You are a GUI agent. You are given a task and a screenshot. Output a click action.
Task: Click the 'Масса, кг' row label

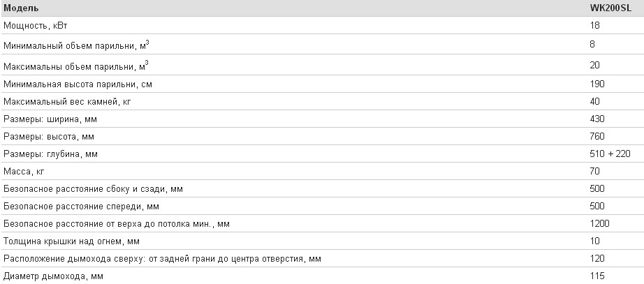(24, 171)
